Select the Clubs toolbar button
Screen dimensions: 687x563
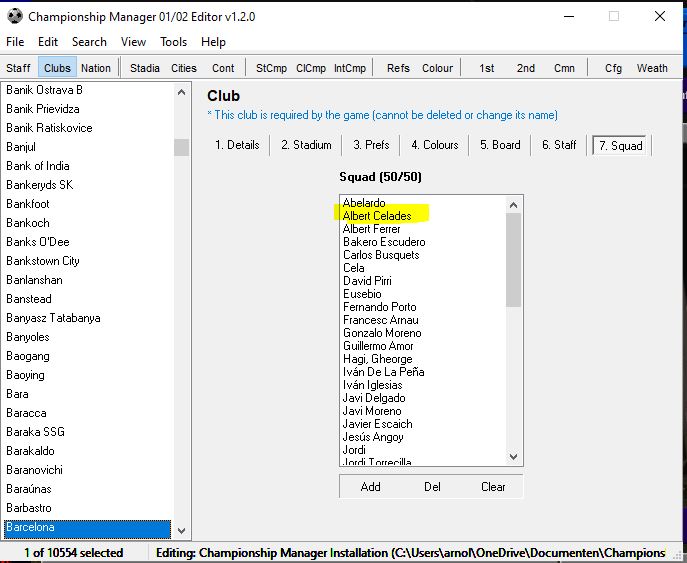coord(57,68)
